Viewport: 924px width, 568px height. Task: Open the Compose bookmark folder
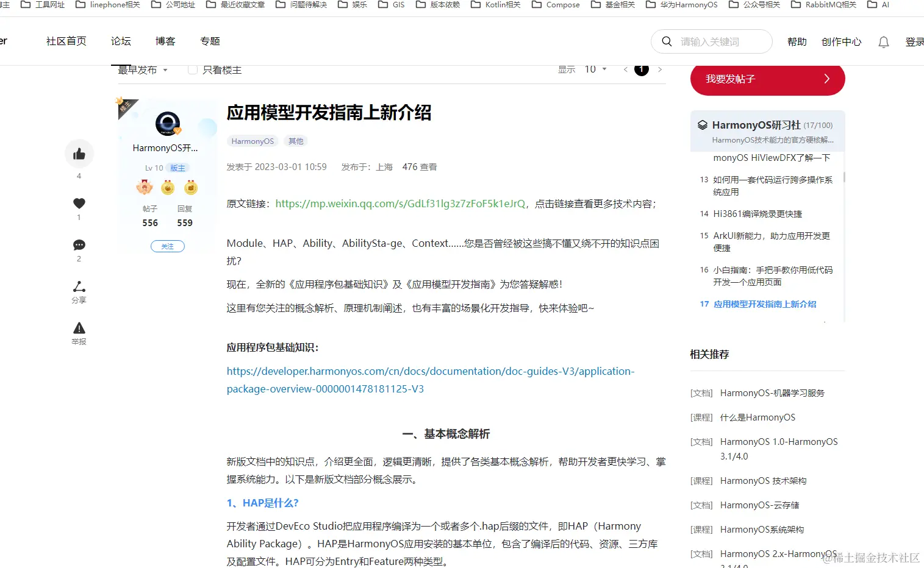pyautogui.click(x=556, y=4)
